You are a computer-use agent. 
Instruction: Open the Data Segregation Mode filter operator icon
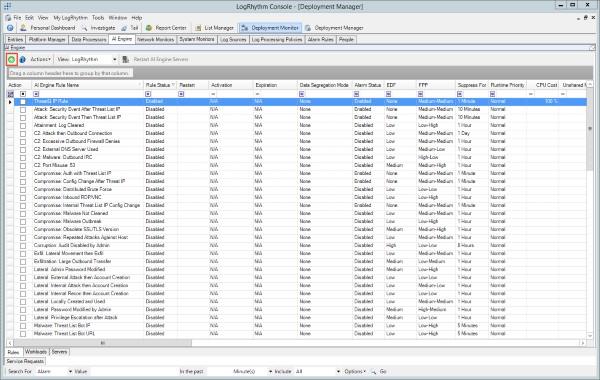[x=302, y=94]
